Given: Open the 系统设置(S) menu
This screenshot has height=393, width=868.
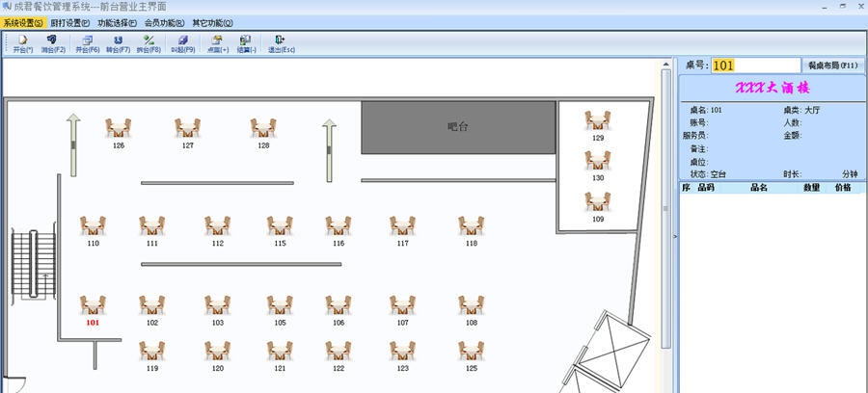Looking at the screenshot, I should click(23, 23).
